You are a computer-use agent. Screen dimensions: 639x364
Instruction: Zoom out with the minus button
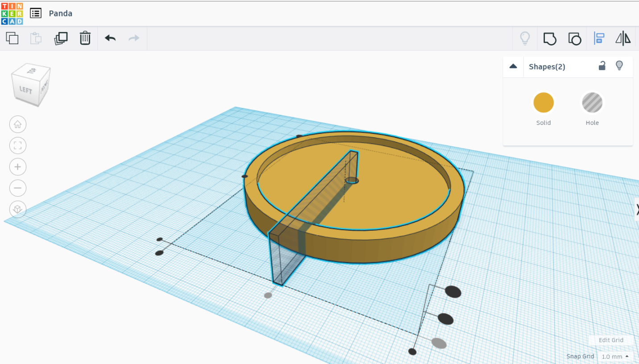pyautogui.click(x=18, y=188)
